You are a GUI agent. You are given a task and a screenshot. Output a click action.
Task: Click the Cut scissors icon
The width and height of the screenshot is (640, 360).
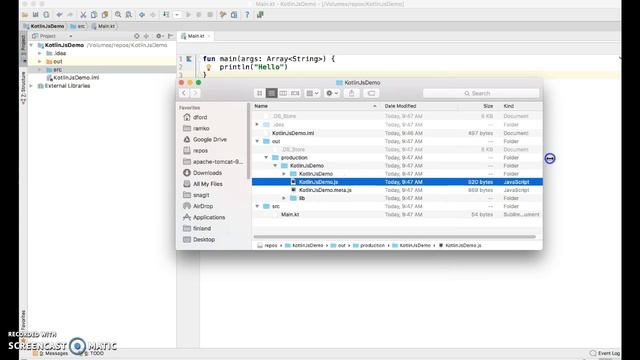click(83, 15)
